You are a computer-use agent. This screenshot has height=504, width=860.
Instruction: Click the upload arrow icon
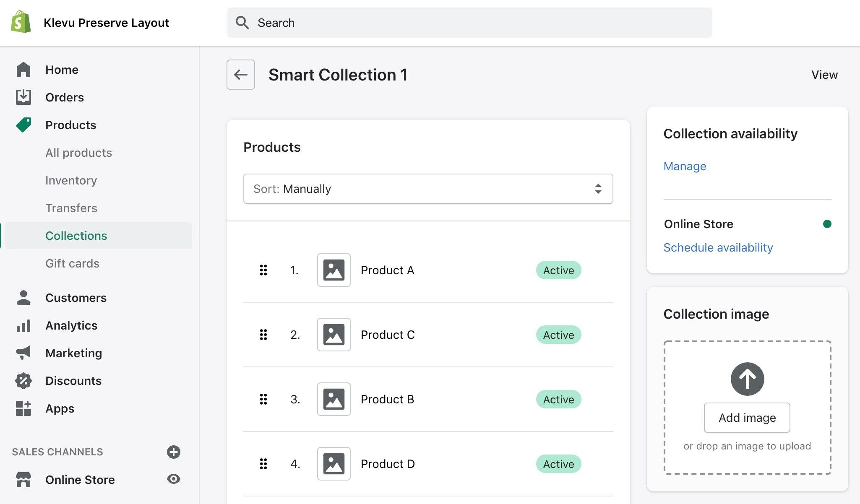[x=747, y=379]
